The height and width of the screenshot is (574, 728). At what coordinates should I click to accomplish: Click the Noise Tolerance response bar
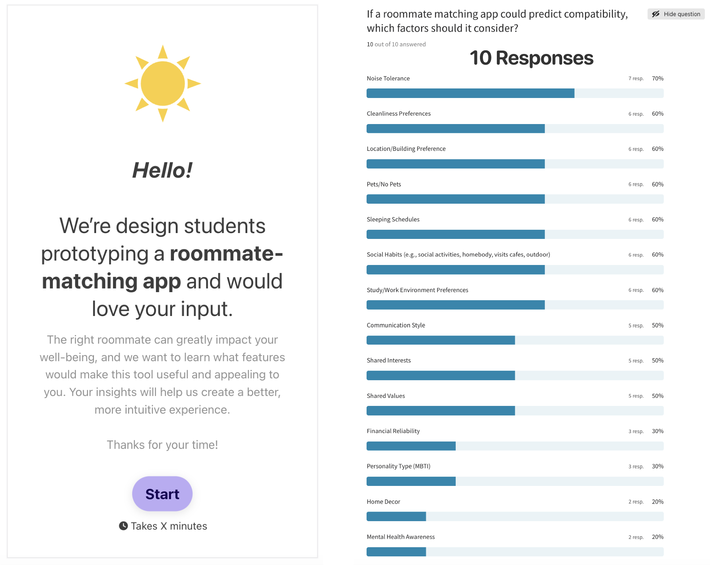tap(515, 93)
